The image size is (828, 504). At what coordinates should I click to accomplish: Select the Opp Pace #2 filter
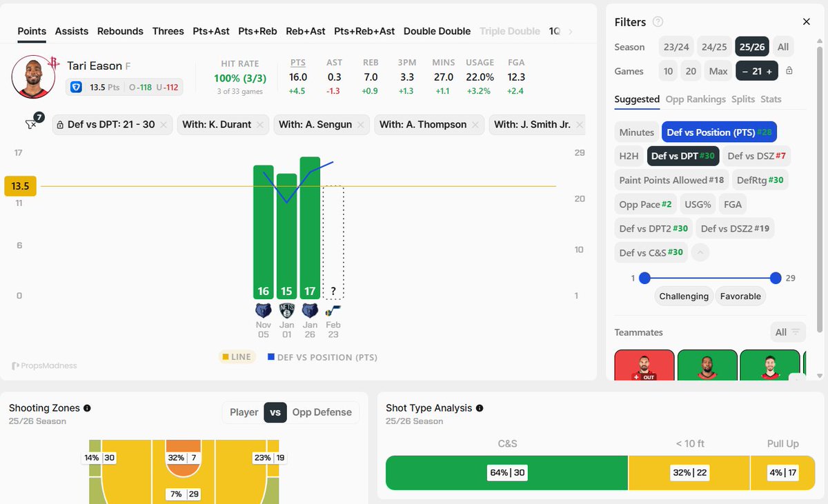[645, 204]
